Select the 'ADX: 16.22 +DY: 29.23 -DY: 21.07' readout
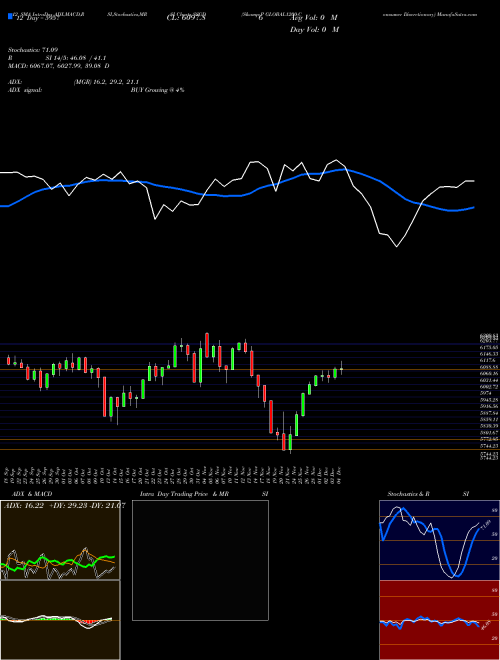This screenshot has height=660, width=500. coord(64,506)
